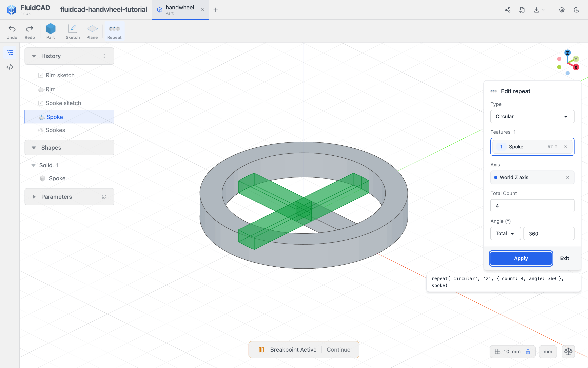The height and width of the screenshot is (368, 588).
Task: Click the grid size 10 mm control
Action: coord(512,351)
